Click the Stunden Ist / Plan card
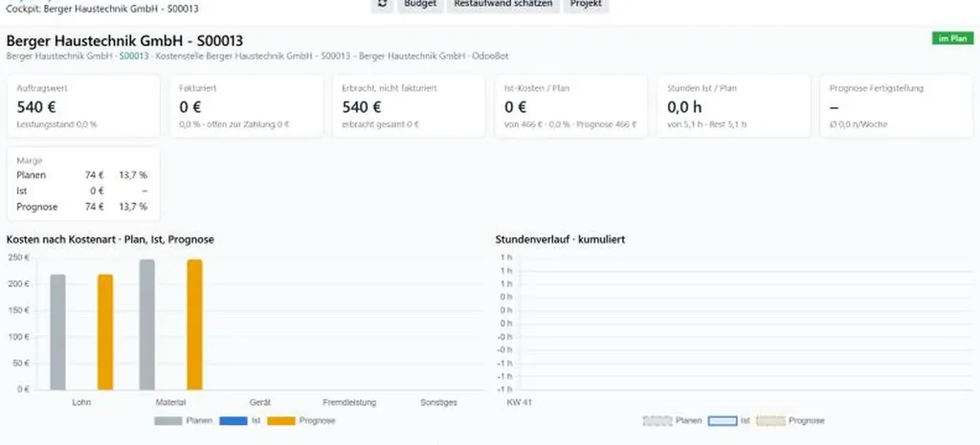Viewport: 980px width, 445px height. click(x=734, y=106)
